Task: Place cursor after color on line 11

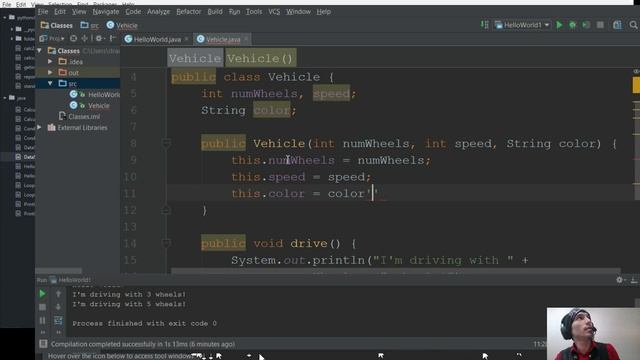Action: click(365, 193)
